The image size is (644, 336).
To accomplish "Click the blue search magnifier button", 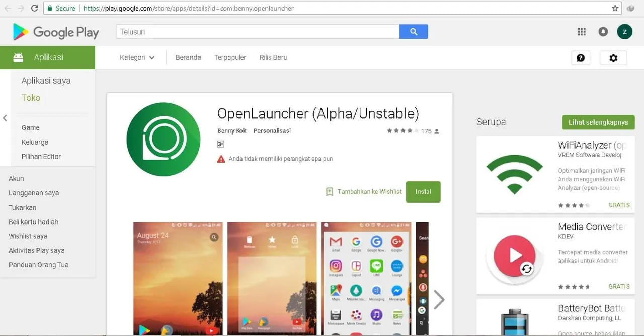I will pos(414,32).
